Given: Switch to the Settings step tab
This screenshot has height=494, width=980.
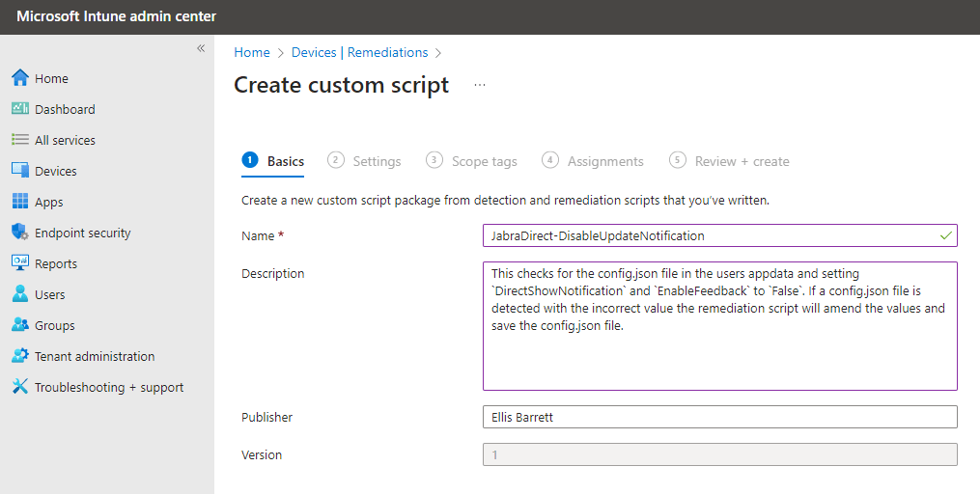Looking at the screenshot, I should coord(364,161).
